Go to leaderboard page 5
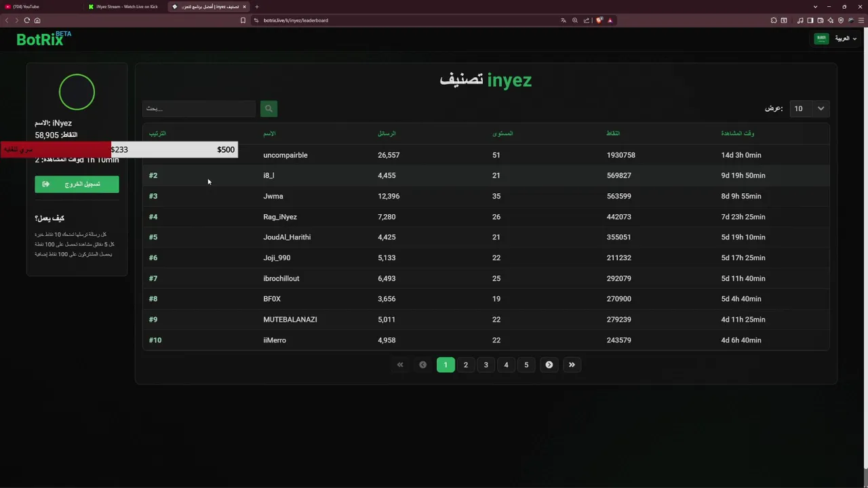The height and width of the screenshot is (488, 868). tap(526, 365)
